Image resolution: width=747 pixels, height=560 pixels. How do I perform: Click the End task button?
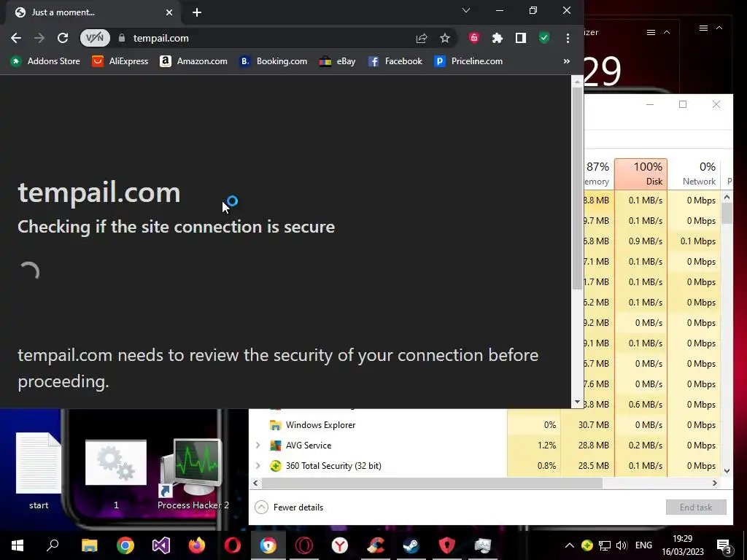(x=695, y=507)
